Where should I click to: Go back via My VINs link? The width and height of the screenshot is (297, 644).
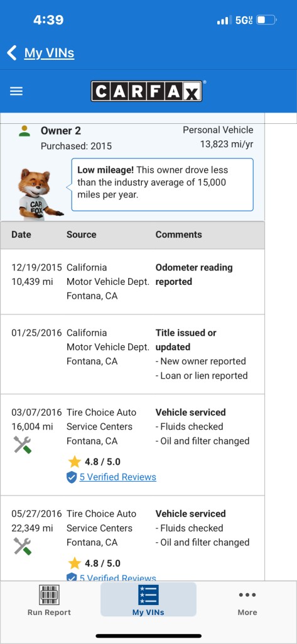point(49,53)
